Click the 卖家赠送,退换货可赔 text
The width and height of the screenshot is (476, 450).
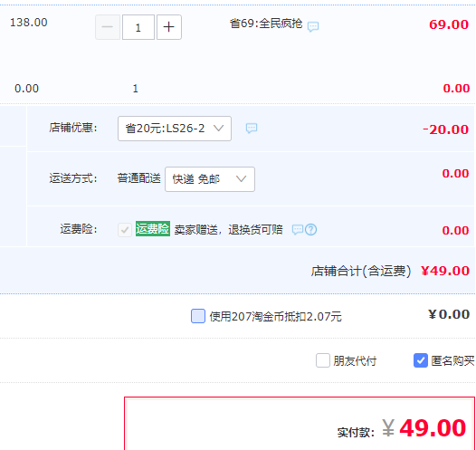(x=228, y=230)
